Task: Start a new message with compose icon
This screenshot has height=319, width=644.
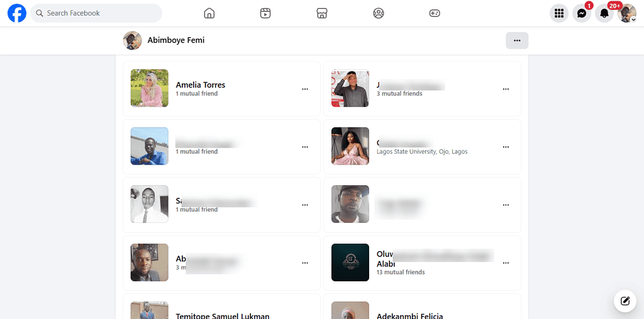Action: pyautogui.click(x=625, y=301)
